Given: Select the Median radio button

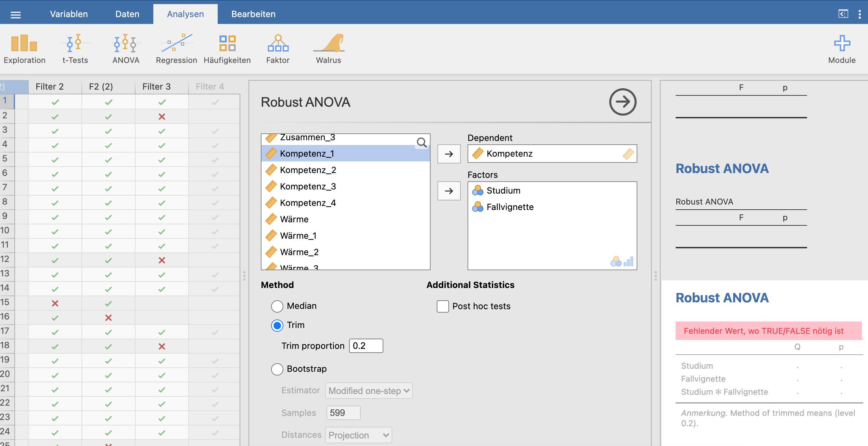Looking at the screenshot, I should [x=276, y=306].
